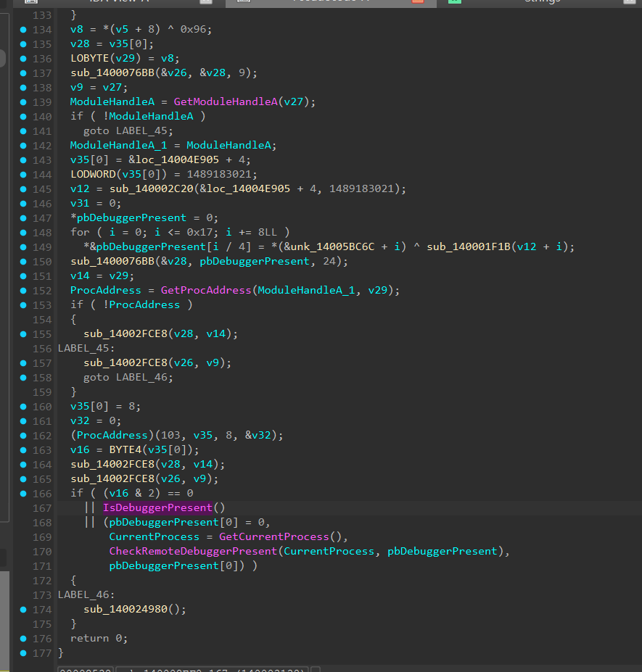Select the argument 103 on line 162
This screenshot has width=642, height=672.
[x=170, y=436]
